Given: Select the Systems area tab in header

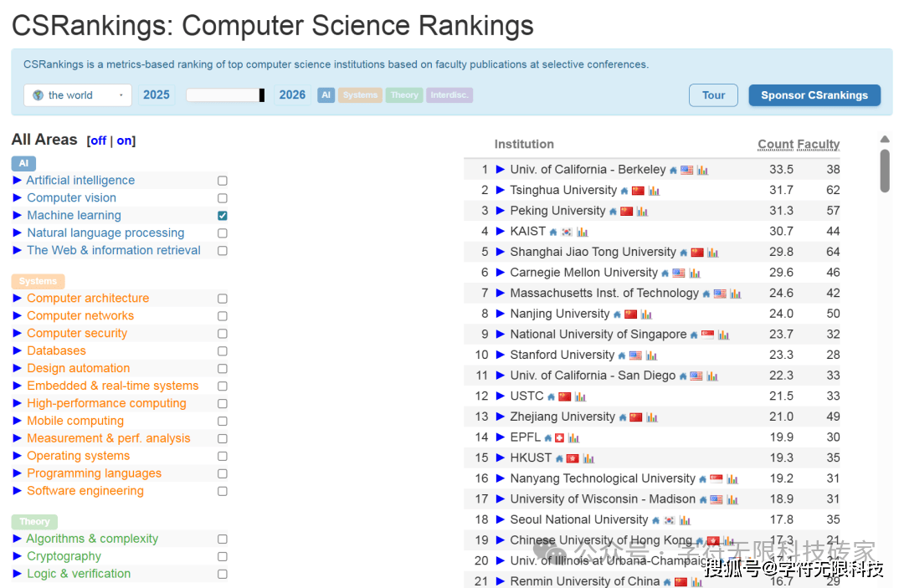Looking at the screenshot, I should [360, 95].
